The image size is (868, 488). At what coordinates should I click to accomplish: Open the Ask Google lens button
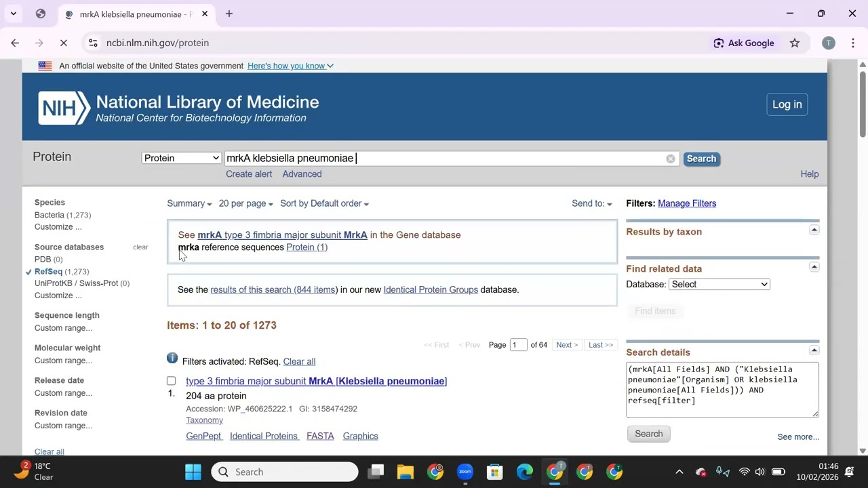[744, 43]
